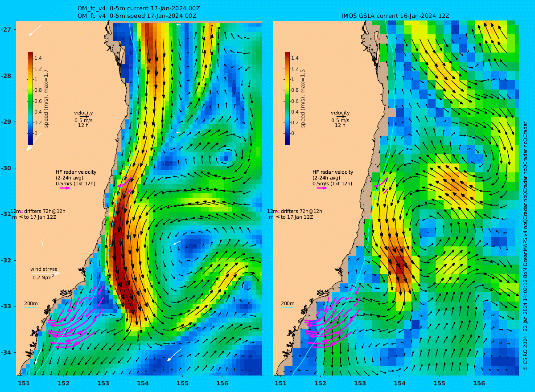This screenshot has width=535, height=392.
Task: Click longitude tick '156' under left panel
Action: coord(222,383)
